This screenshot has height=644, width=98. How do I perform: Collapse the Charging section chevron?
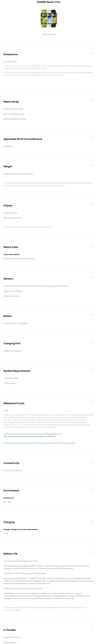click(x=93, y=521)
